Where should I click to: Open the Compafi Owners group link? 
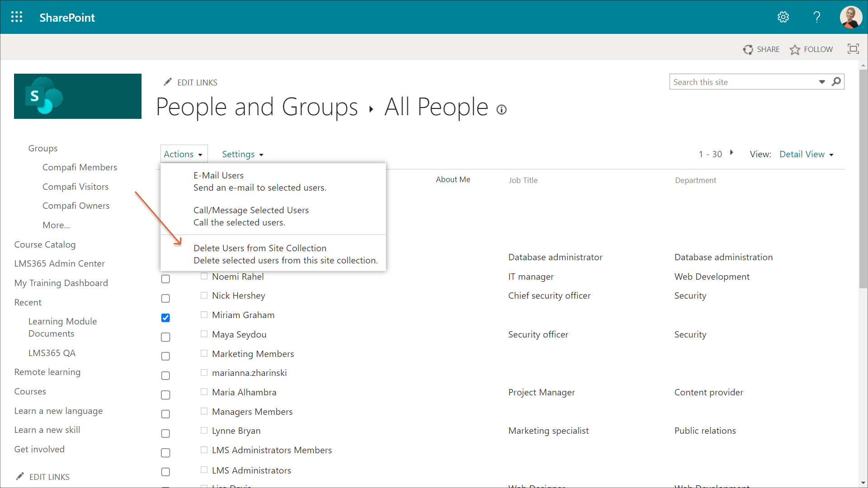76,206
